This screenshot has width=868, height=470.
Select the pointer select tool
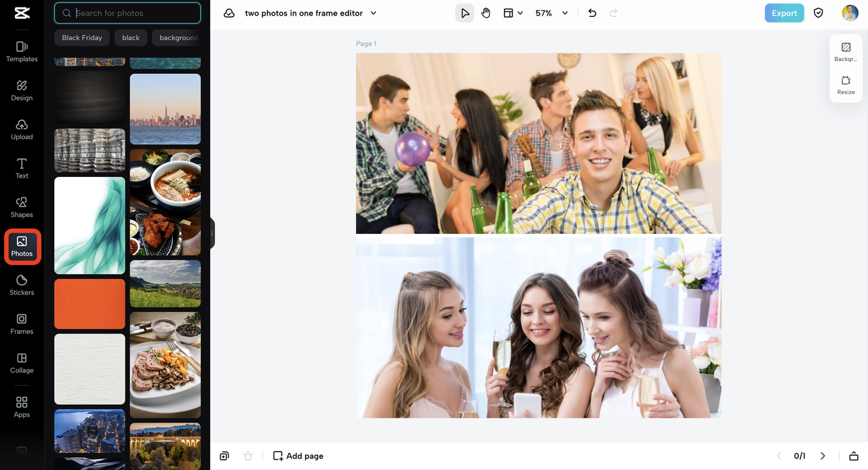pyautogui.click(x=465, y=13)
